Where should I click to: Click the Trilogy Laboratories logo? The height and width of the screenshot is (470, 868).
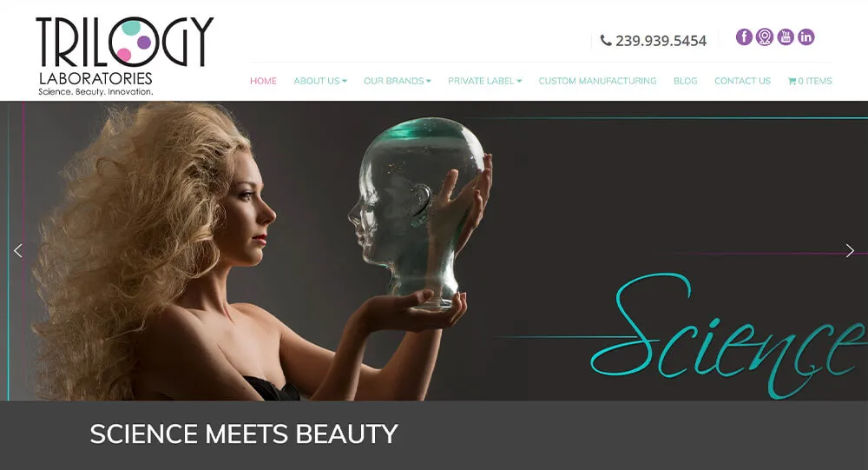[x=124, y=56]
